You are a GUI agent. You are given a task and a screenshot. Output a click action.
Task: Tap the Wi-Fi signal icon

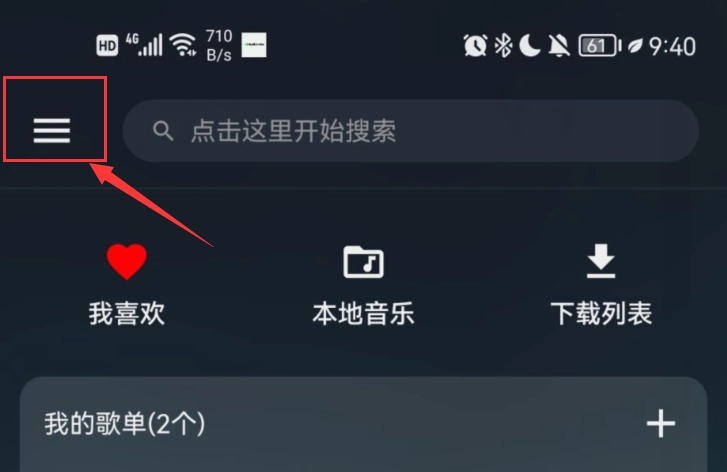click(x=183, y=45)
